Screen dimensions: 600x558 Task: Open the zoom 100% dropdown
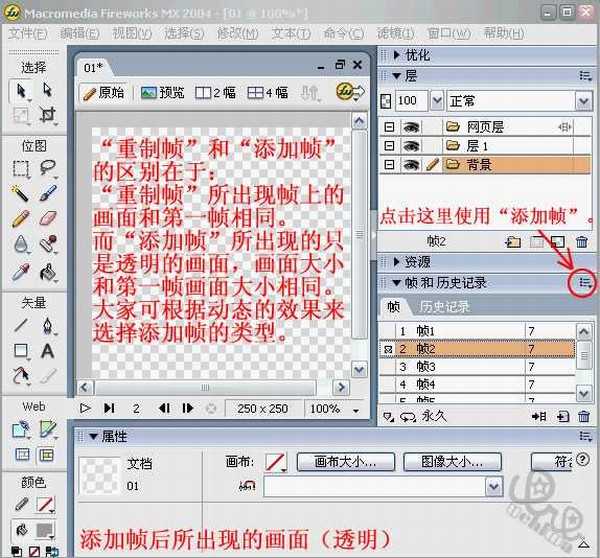coord(356,410)
